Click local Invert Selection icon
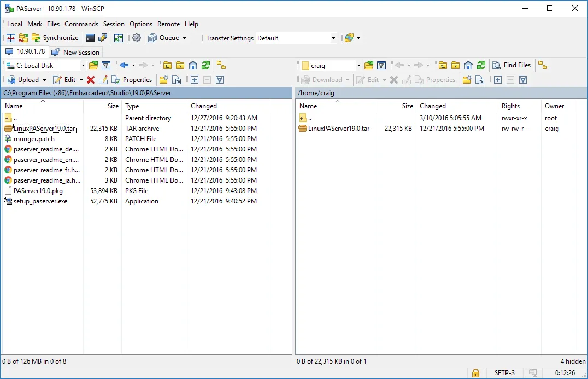Screen dimensions: 588x379 tap(220, 80)
